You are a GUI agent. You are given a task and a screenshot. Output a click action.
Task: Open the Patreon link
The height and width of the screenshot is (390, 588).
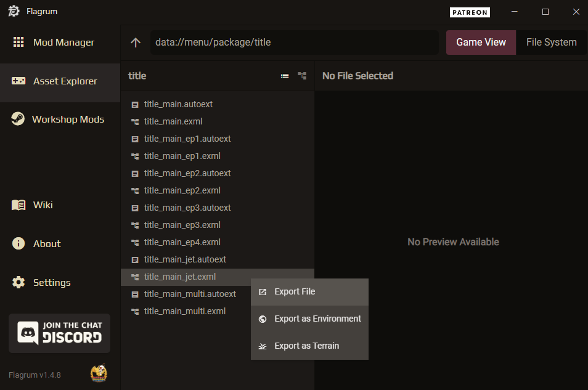pos(470,12)
